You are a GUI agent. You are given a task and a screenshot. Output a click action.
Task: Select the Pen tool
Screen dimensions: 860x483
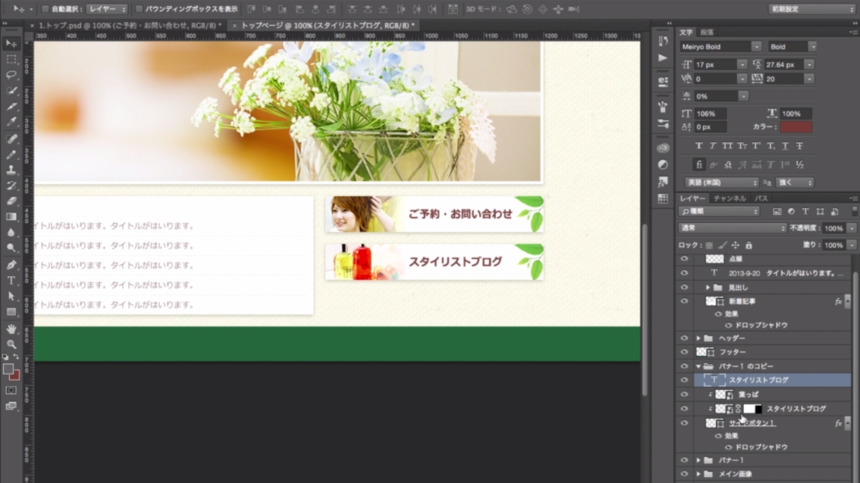pos(11,265)
